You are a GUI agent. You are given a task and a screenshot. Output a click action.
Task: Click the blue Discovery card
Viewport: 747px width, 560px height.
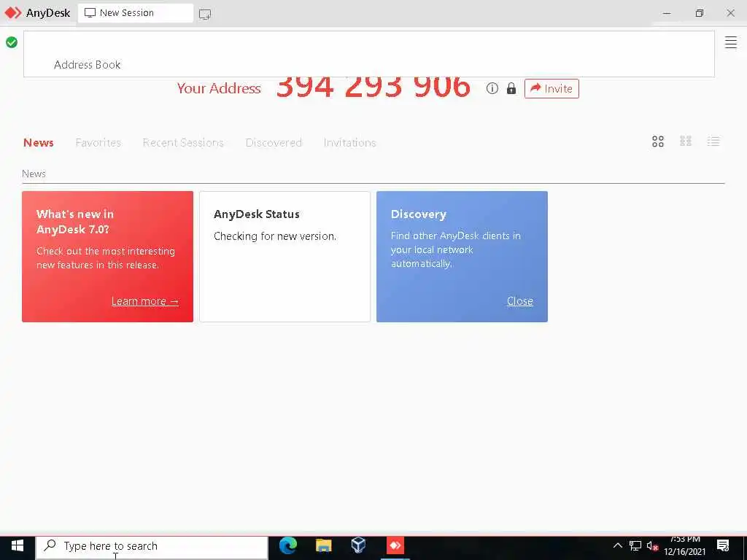click(462, 257)
